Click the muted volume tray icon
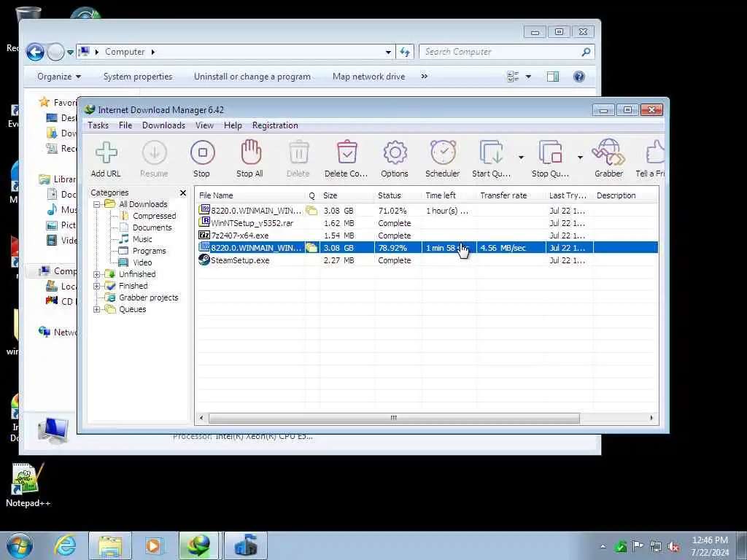 click(x=673, y=546)
